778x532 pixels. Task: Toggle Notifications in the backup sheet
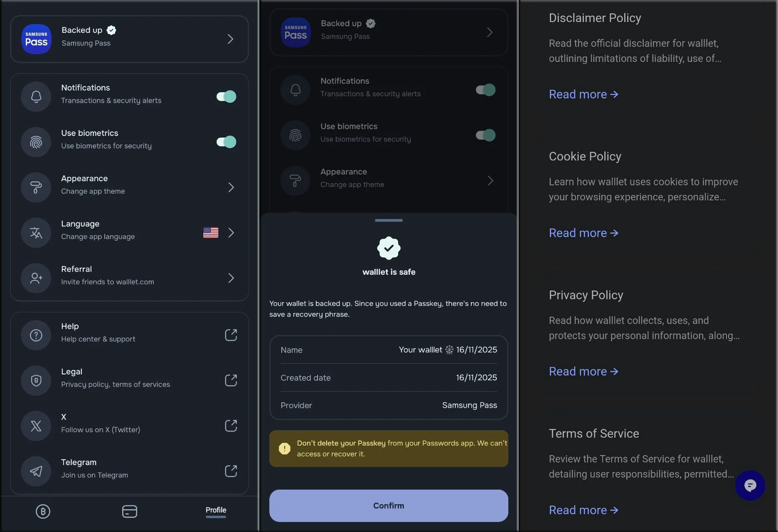(x=485, y=90)
